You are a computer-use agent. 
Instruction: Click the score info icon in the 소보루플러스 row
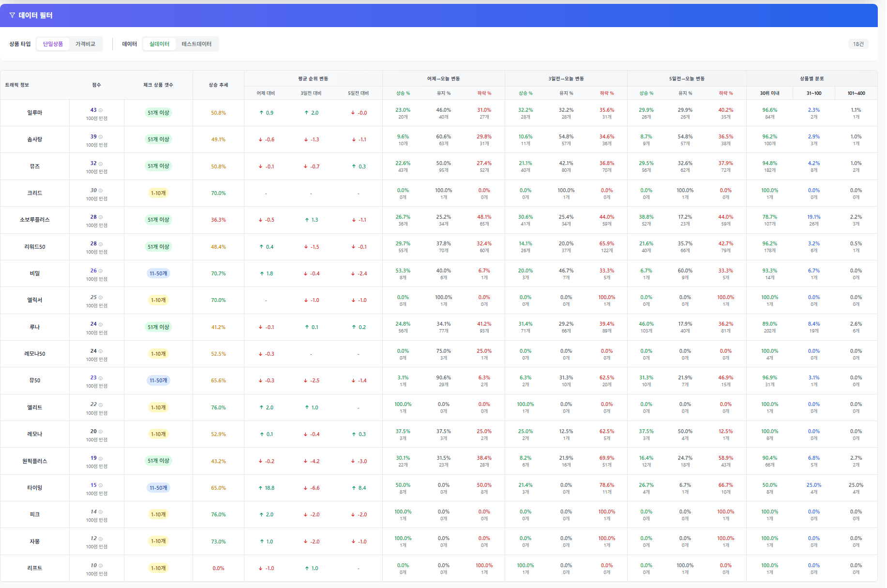coord(101,217)
